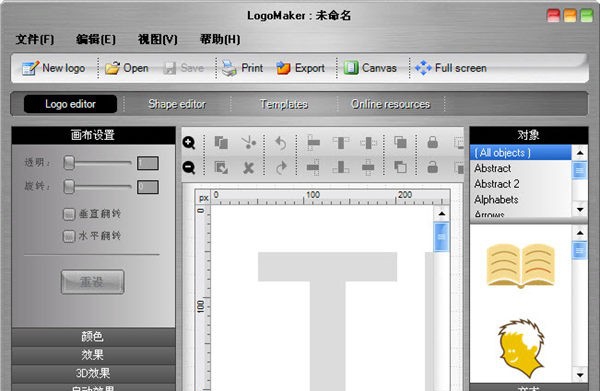This screenshot has width=600, height=391.
Task: Click the cut scissors icon
Action: (x=249, y=143)
